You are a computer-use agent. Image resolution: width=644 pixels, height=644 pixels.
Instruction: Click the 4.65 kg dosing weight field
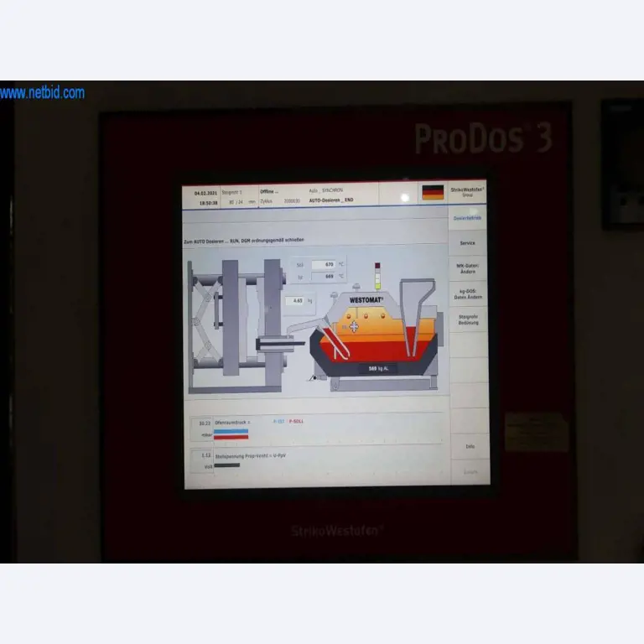click(296, 300)
